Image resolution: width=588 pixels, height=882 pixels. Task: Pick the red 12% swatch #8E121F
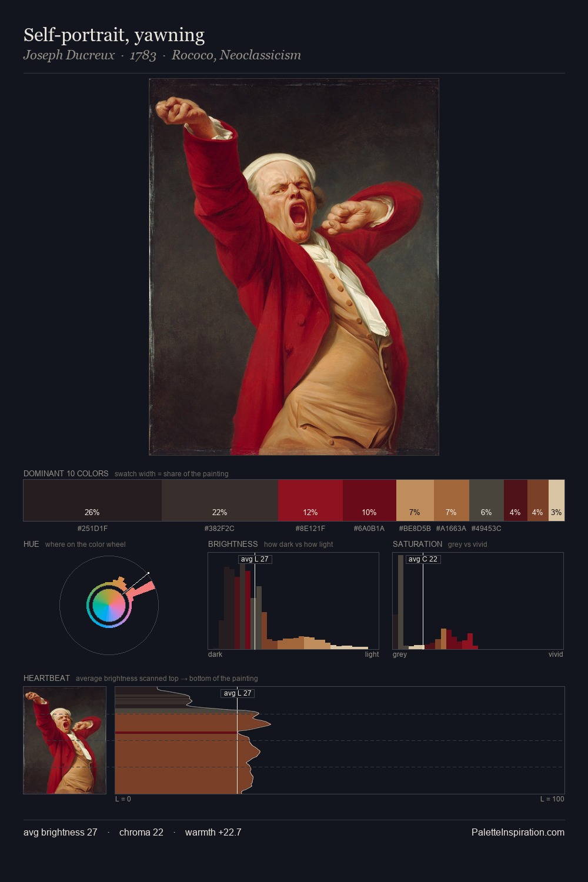pyautogui.click(x=310, y=500)
